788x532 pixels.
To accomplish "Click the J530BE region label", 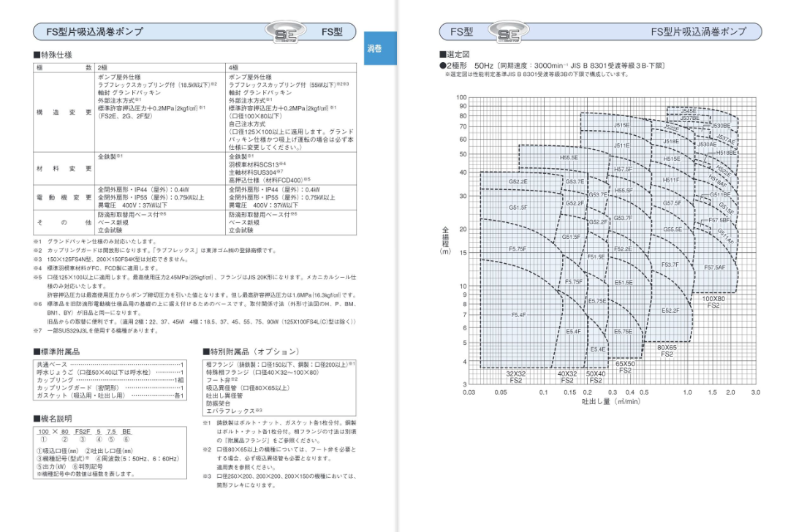I will coord(721,126).
